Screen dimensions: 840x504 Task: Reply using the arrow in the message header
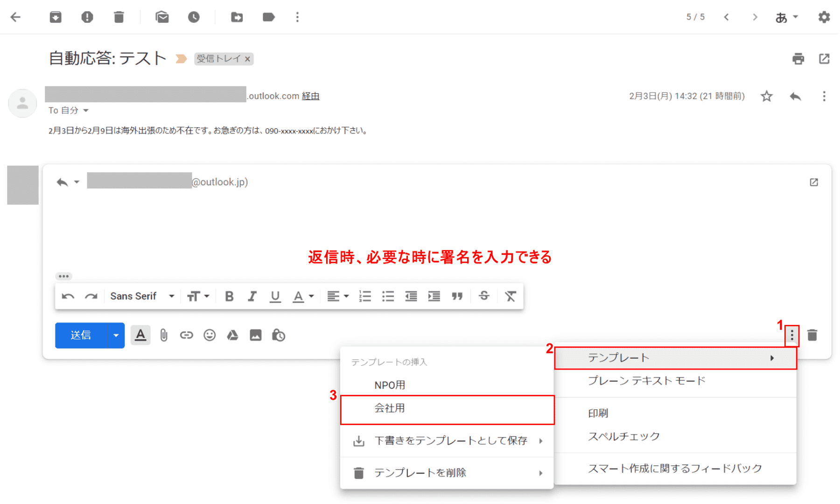[795, 96]
